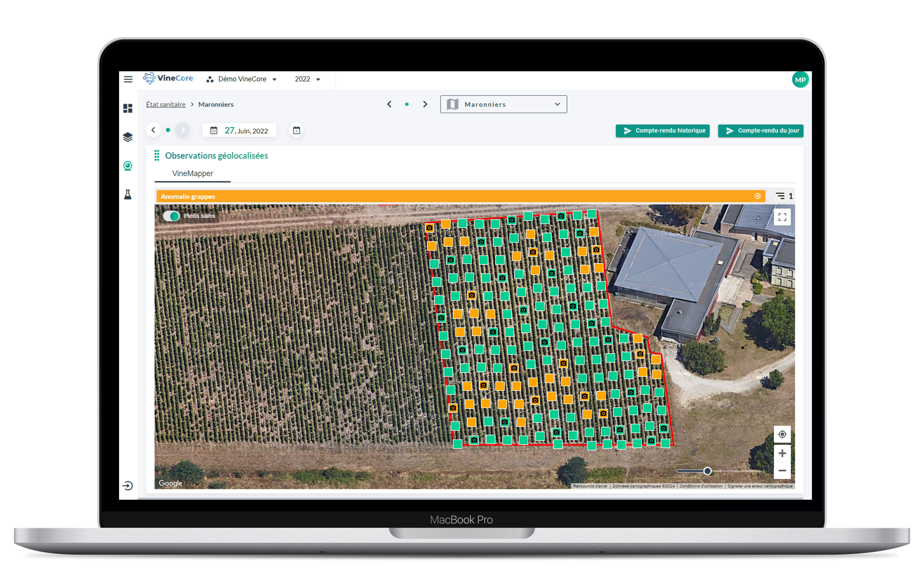
Task: Enter fullscreen map view
Action: (782, 217)
